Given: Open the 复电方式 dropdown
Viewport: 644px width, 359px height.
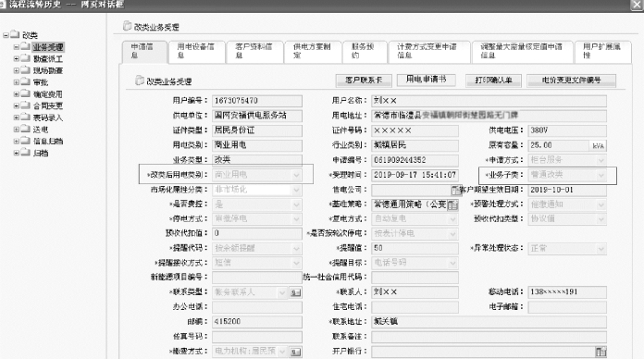Looking at the screenshot, I should point(453,219).
